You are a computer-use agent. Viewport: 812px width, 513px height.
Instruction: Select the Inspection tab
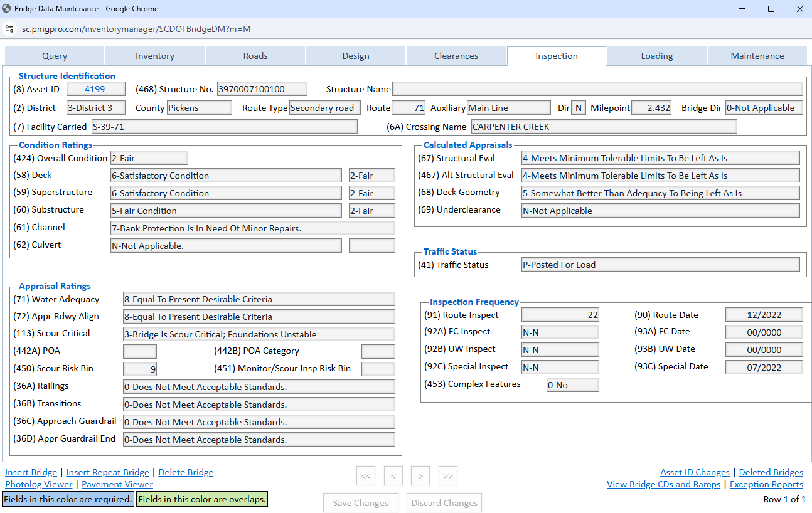tap(557, 56)
